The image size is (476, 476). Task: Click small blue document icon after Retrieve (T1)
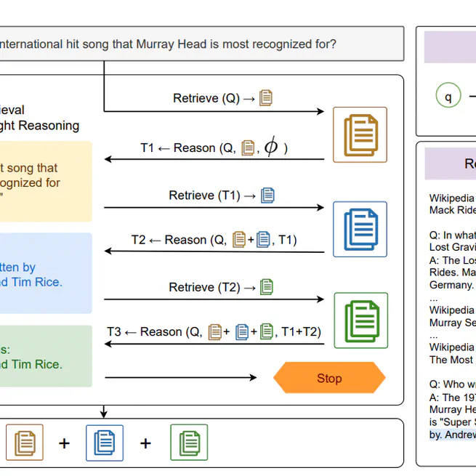point(268,195)
